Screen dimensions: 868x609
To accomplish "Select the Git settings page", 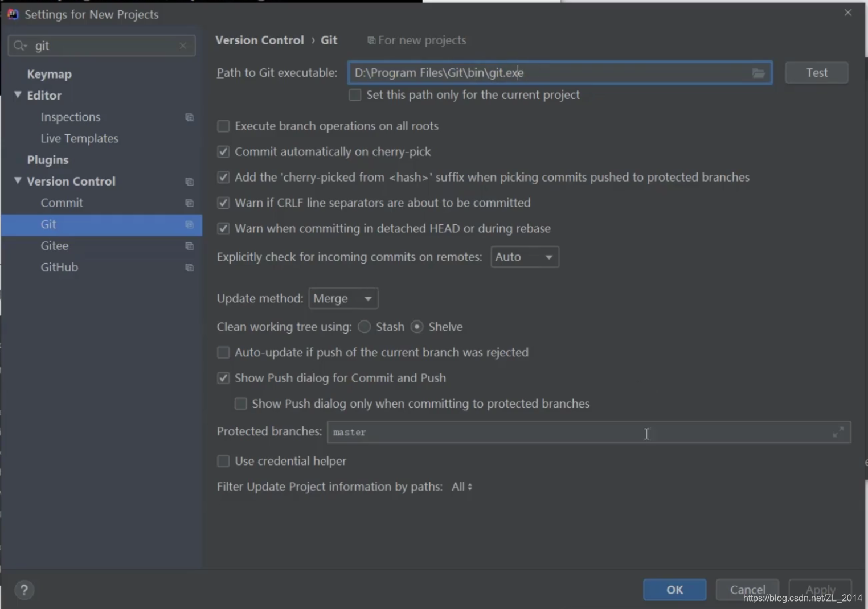I will pos(101,225).
